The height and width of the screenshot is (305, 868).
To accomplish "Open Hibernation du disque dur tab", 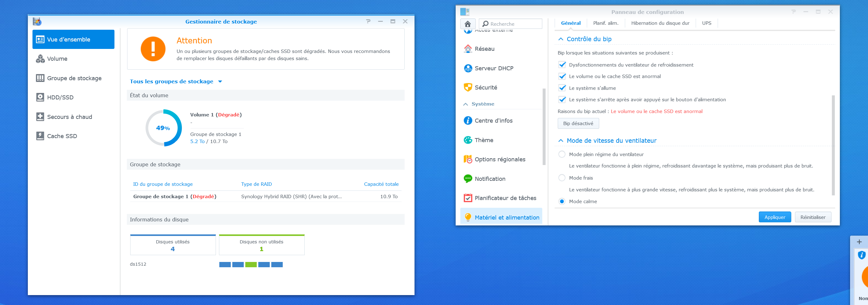I will tap(660, 23).
